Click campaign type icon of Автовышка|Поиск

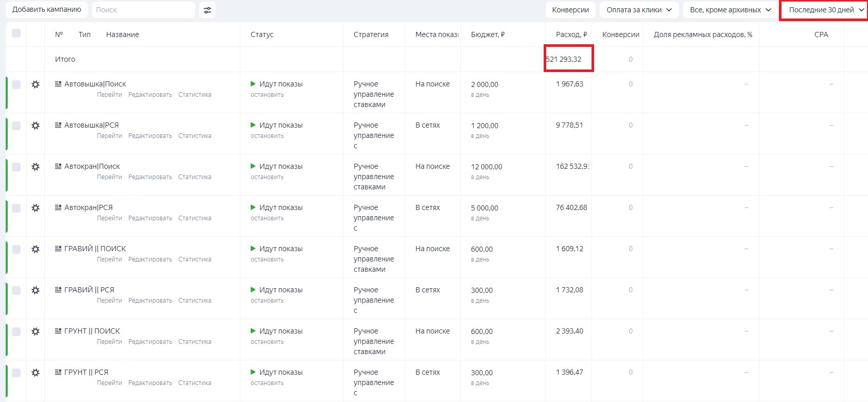tap(58, 84)
